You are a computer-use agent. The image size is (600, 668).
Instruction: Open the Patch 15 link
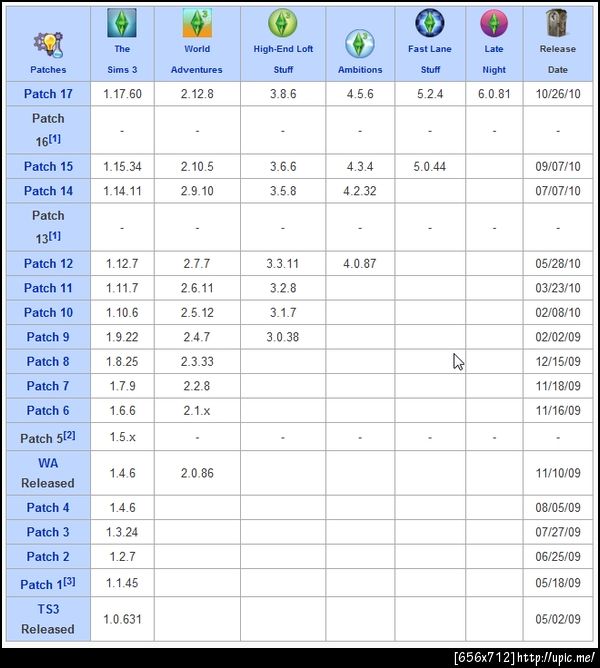coord(48,167)
